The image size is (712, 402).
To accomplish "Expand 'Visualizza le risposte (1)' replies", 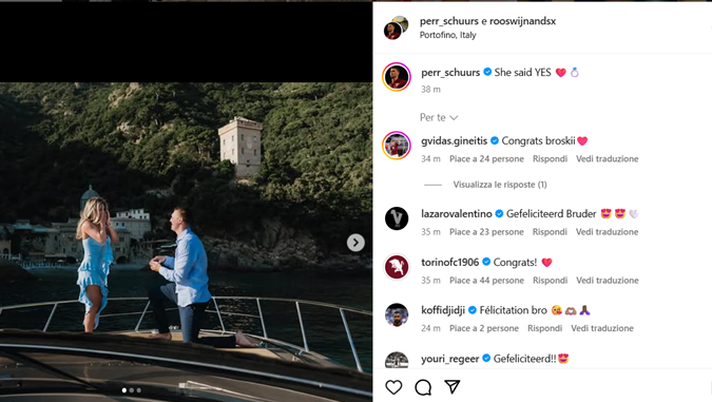I will (499, 185).
